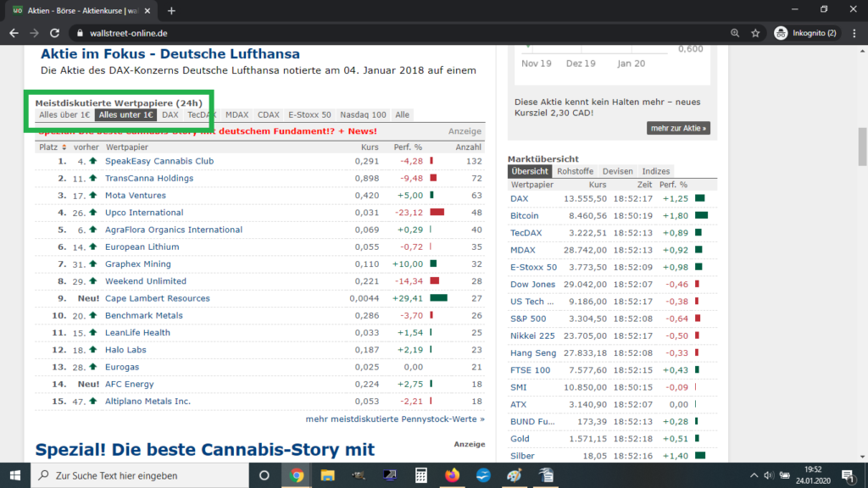Open a new browser tab
Viewport: 868px width, 488px height.
(171, 10)
